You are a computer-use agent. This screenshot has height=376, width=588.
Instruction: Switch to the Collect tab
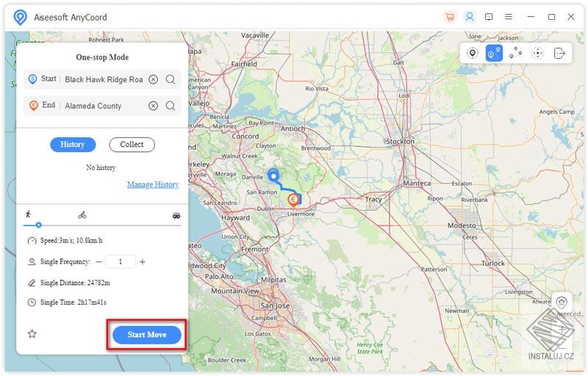(x=132, y=145)
